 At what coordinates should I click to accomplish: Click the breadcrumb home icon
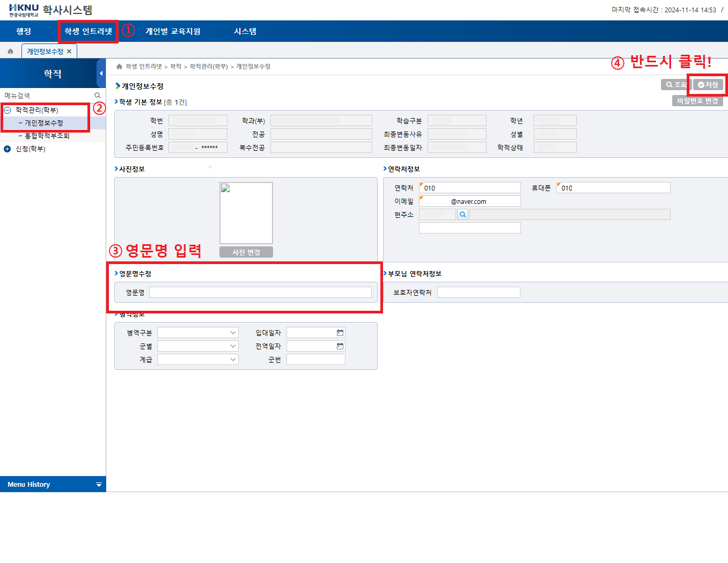click(x=119, y=67)
